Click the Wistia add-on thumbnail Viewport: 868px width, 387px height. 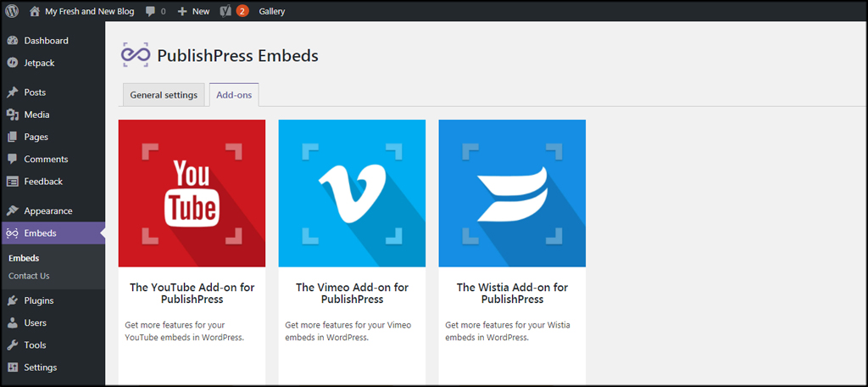pyautogui.click(x=512, y=193)
